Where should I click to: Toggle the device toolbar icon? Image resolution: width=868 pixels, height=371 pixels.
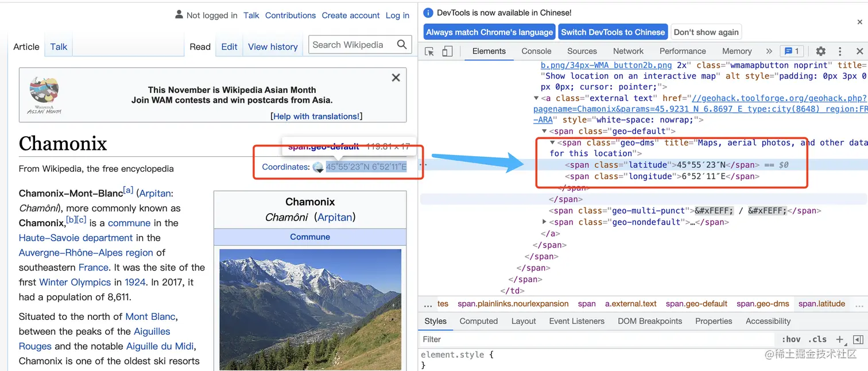pyautogui.click(x=447, y=51)
